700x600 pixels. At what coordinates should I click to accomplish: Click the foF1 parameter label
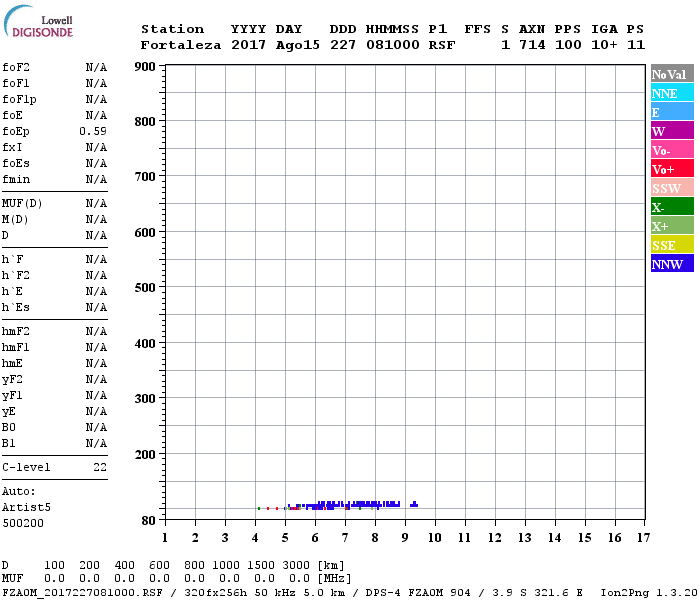coord(16,83)
